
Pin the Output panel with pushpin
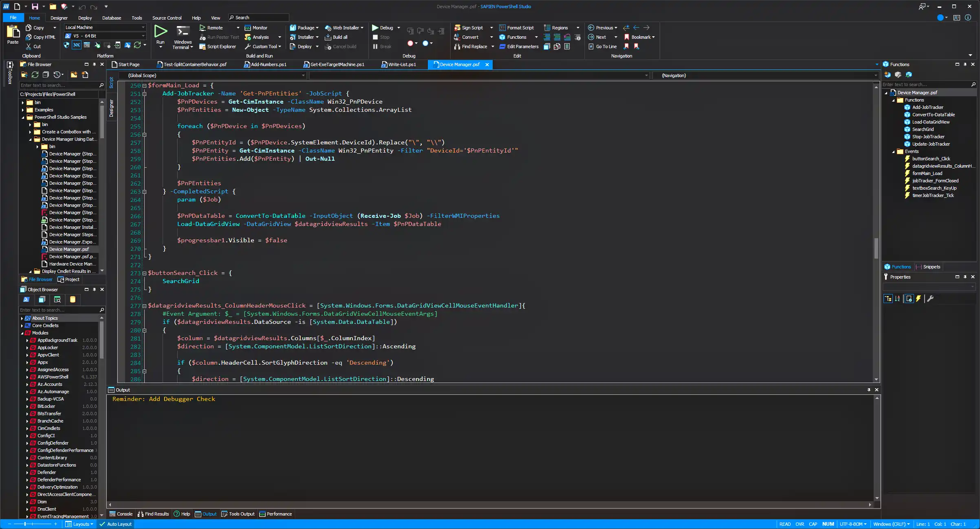pos(869,390)
